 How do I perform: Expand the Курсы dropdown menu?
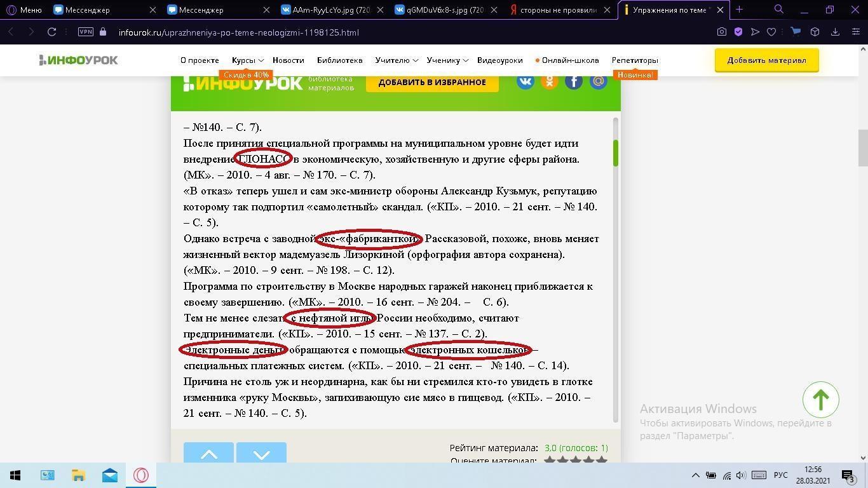click(247, 60)
